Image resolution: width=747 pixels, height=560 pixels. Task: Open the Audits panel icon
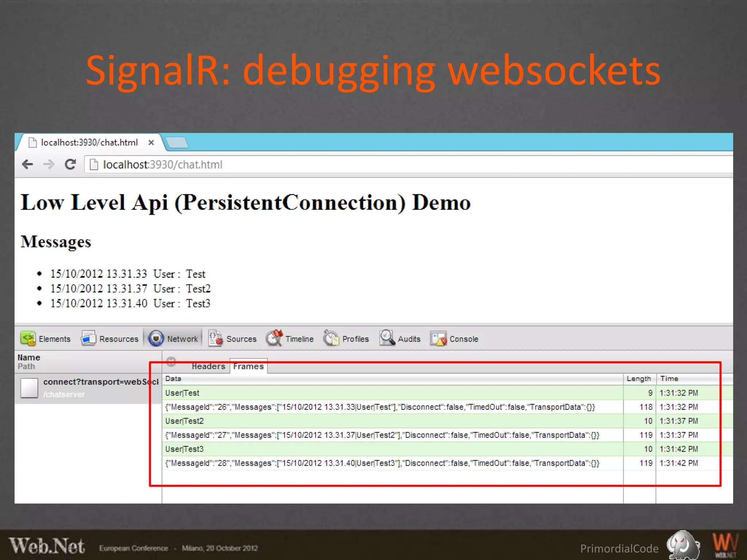tap(387, 339)
